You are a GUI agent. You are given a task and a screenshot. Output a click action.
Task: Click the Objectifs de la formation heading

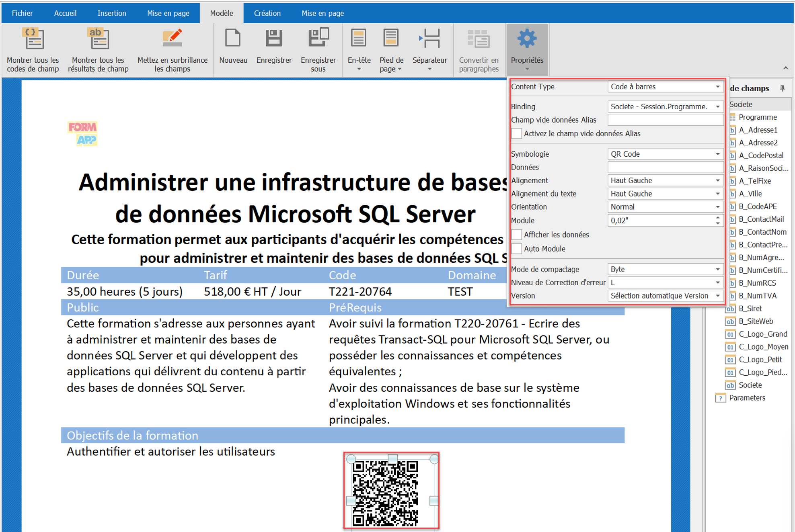132,436
